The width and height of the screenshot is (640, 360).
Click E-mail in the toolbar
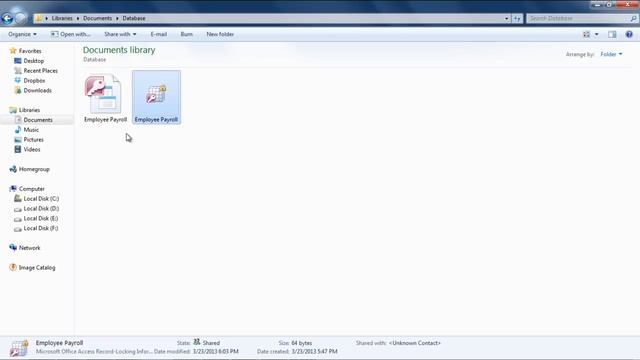(159, 34)
